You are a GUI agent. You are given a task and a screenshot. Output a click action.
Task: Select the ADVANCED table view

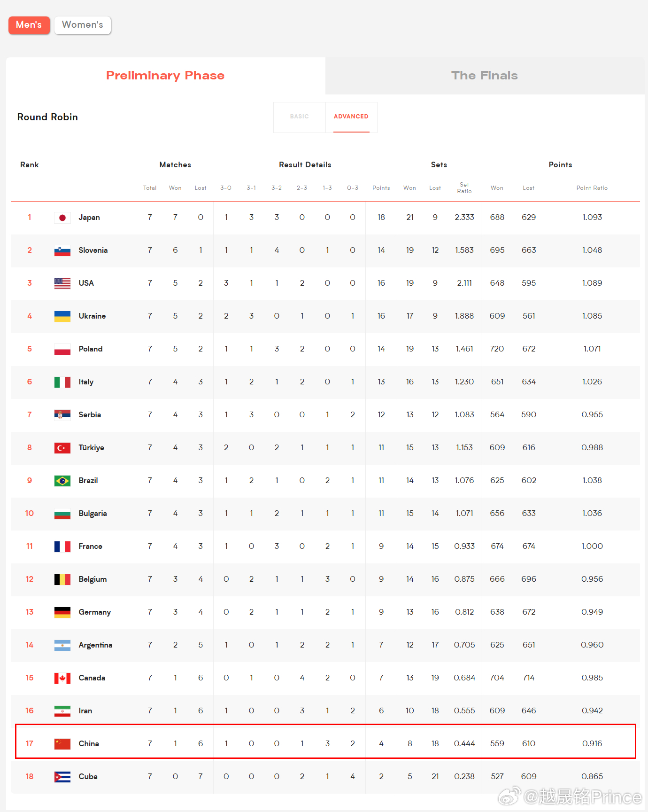(351, 117)
